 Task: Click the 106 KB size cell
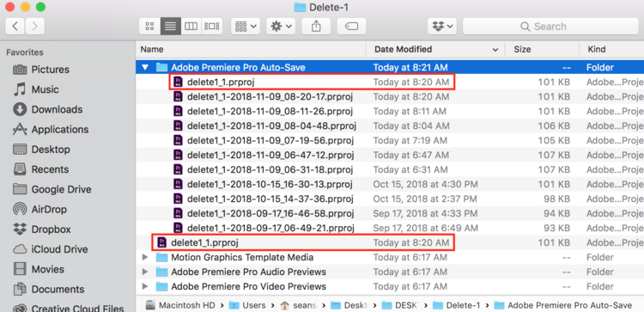[554, 125]
